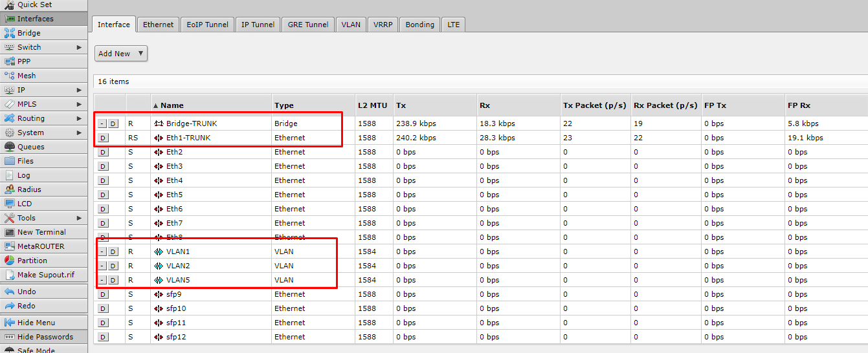The height and width of the screenshot is (353, 868).
Task: Open the IP Tunnel tab
Action: click(258, 25)
